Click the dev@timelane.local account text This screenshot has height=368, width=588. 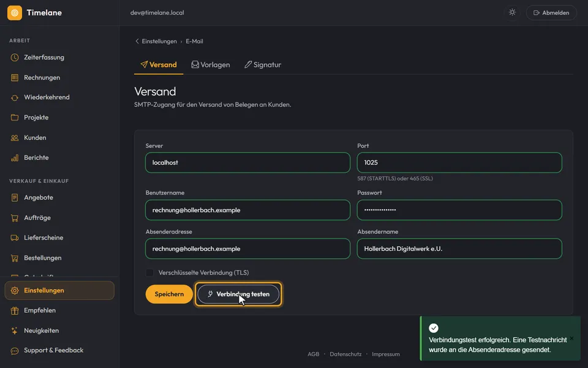[157, 12]
